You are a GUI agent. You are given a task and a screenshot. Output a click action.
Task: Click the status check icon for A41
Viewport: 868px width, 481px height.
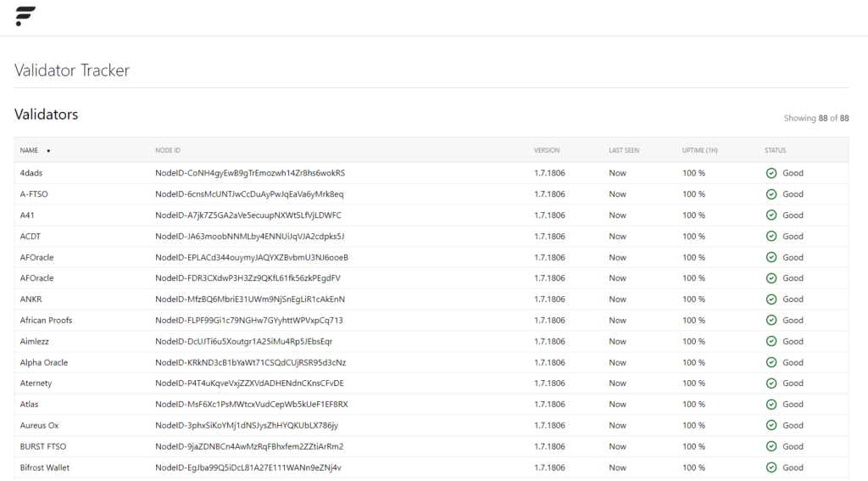pos(771,215)
